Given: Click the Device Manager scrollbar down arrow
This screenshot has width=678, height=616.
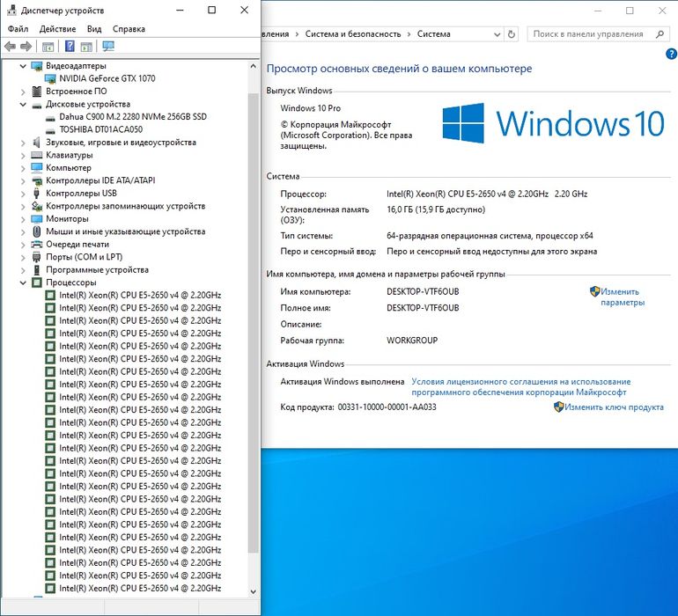Looking at the screenshot, I should point(254,591).
